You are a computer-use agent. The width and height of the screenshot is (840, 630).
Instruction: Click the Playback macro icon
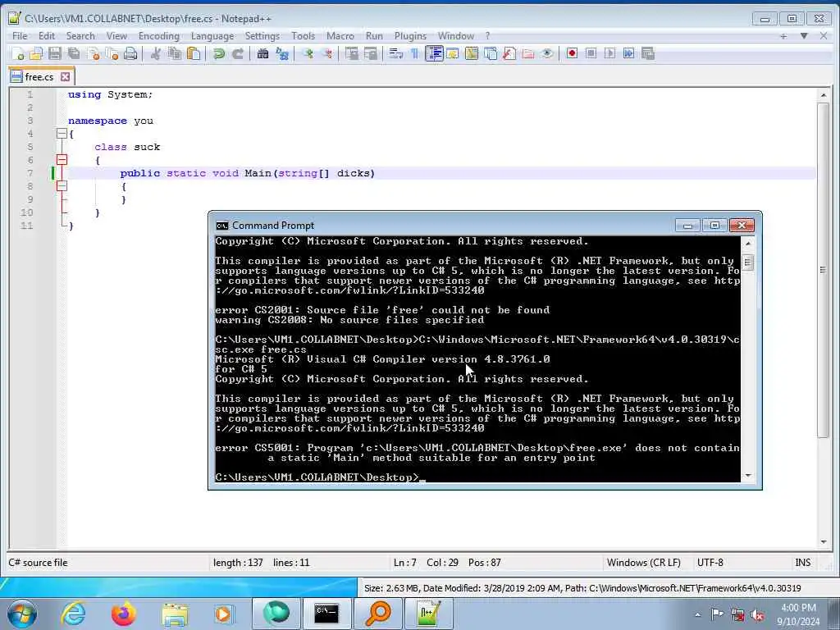[x=609, y=53]
